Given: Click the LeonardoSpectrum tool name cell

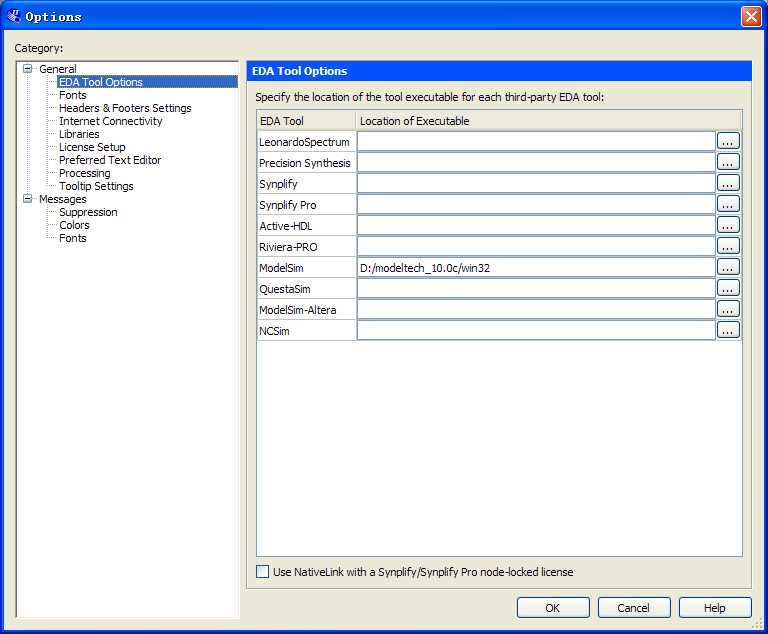Looking at the screenshot, I should click(x=307, y=142).
